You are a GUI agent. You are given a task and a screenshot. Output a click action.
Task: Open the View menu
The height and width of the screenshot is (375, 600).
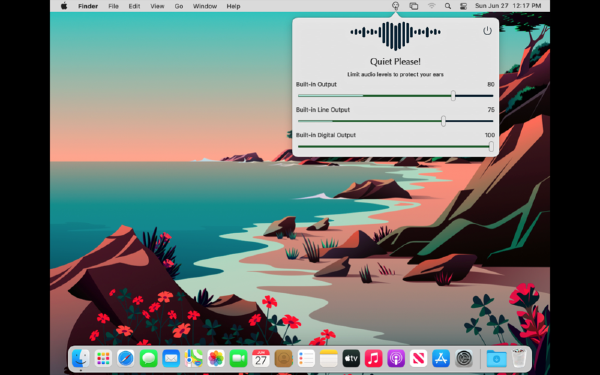(157, 6)
